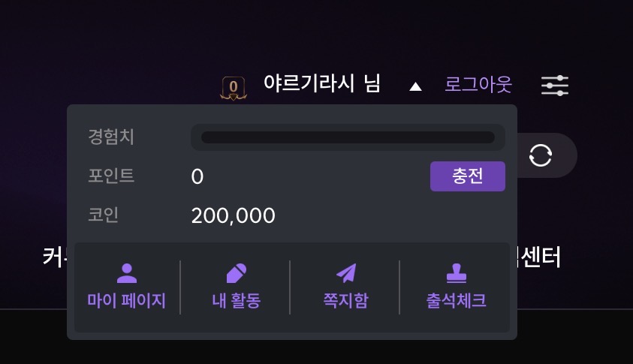Click the person icon above 마이 페이지
The height and width of the screenshot is (364, 633).
(x=127, y=272)
